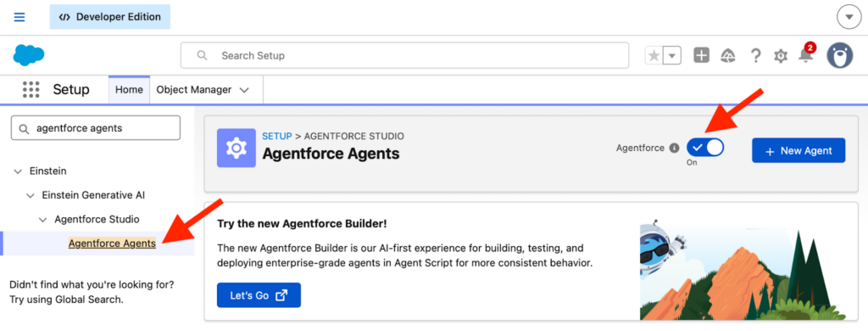Click the Try the new Agentforce Builder heading

pyautogui.click(x=302, y=224)
